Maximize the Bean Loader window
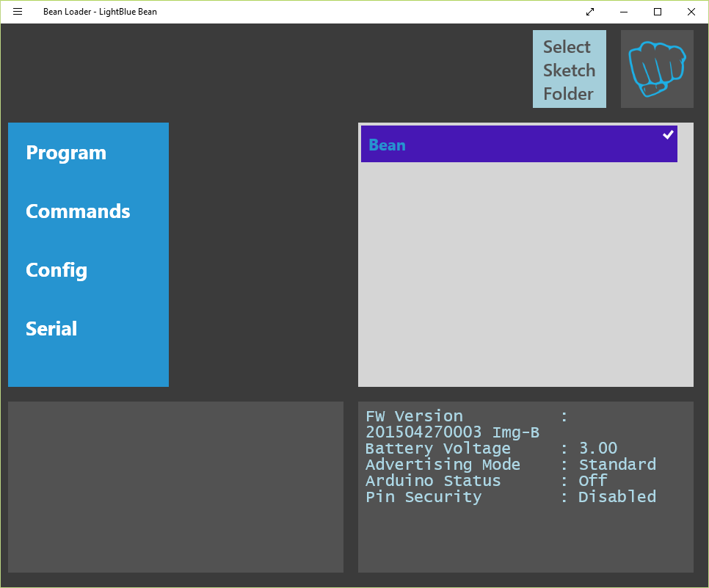 coord(658,12)
